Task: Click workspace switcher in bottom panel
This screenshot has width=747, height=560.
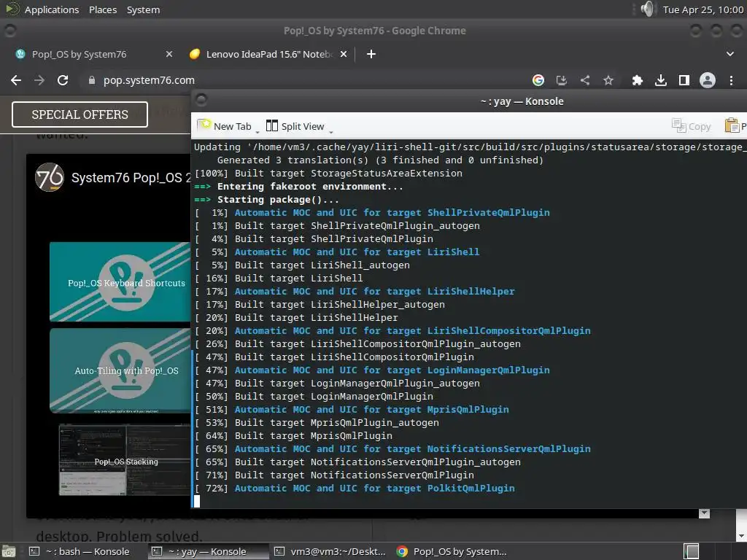Action: pos(692,551)
